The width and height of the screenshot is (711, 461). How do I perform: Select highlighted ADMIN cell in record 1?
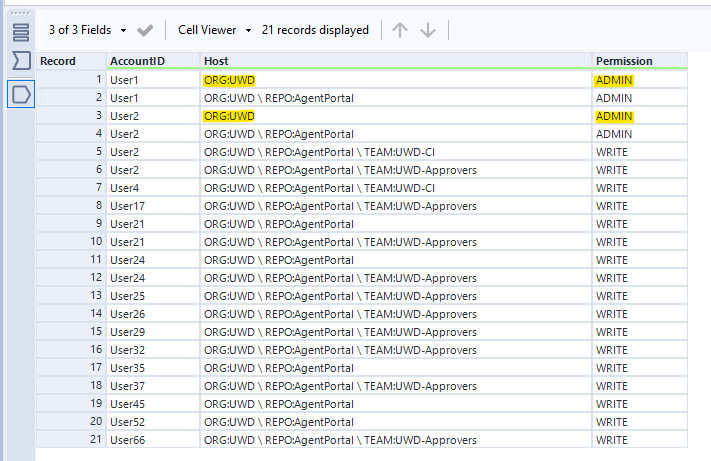(x=640, y=80)
